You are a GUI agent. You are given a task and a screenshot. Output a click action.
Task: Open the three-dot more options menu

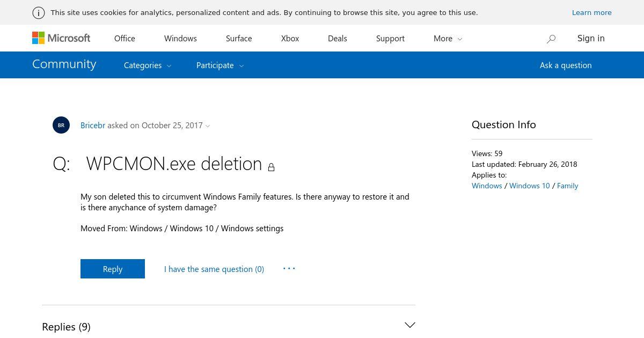pyautogui.click(x=289, y=268)
